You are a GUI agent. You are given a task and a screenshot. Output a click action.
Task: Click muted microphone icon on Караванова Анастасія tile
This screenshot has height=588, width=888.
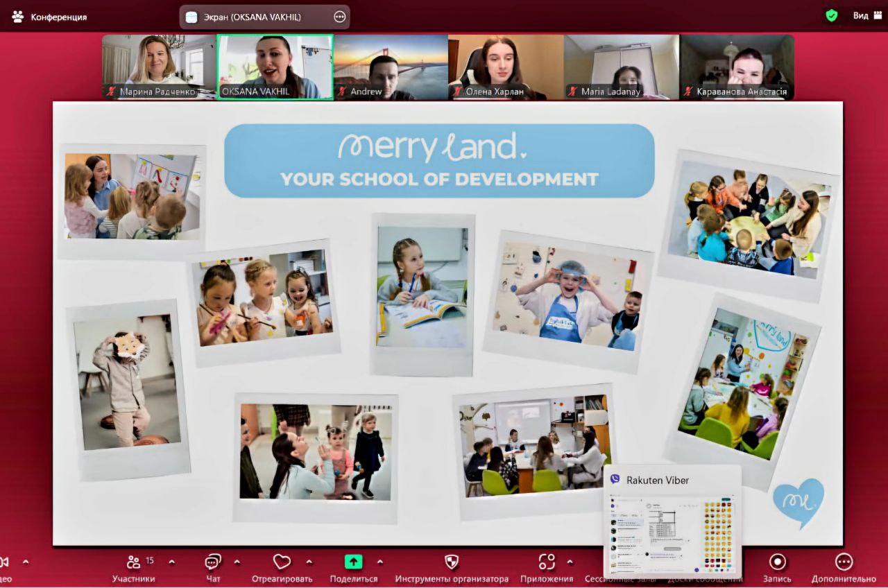click(688, 92)
